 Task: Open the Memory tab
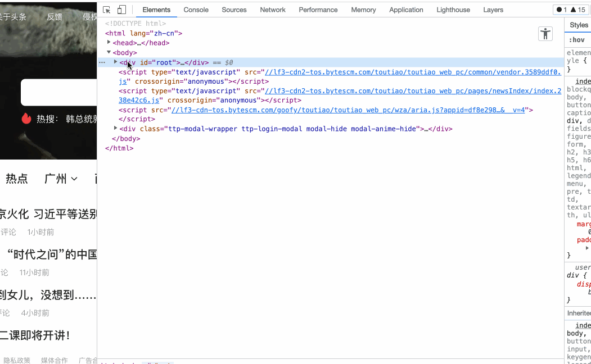[363, 10]
